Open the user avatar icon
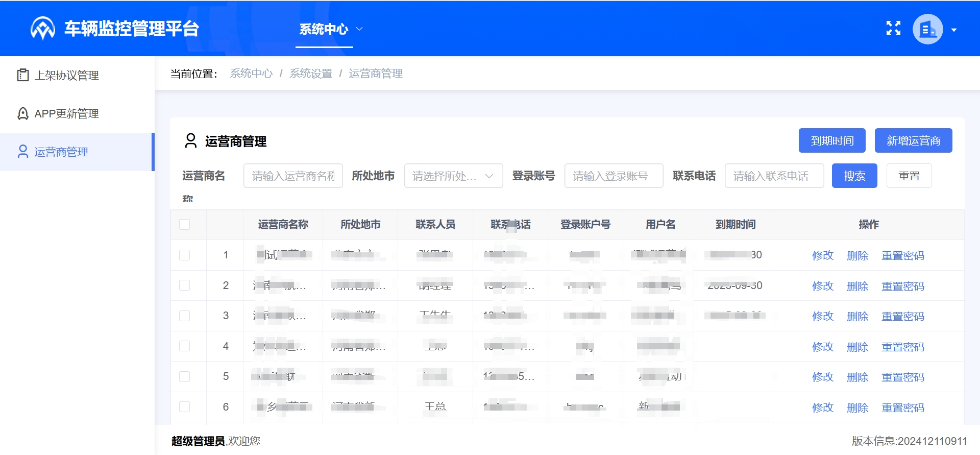 927,29
